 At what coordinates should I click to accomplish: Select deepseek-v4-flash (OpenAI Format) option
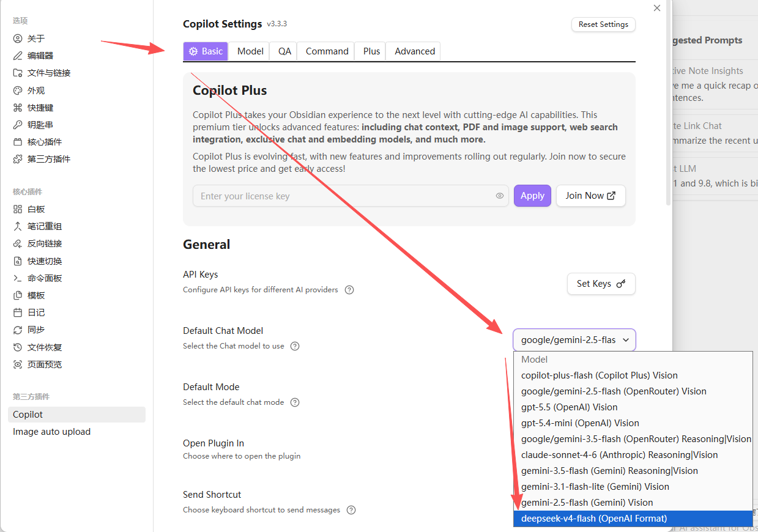633,519
